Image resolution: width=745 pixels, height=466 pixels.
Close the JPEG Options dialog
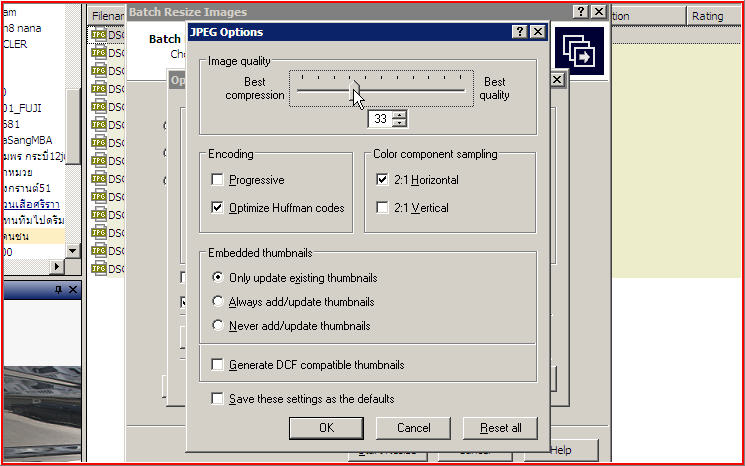[x=538, y=32]
